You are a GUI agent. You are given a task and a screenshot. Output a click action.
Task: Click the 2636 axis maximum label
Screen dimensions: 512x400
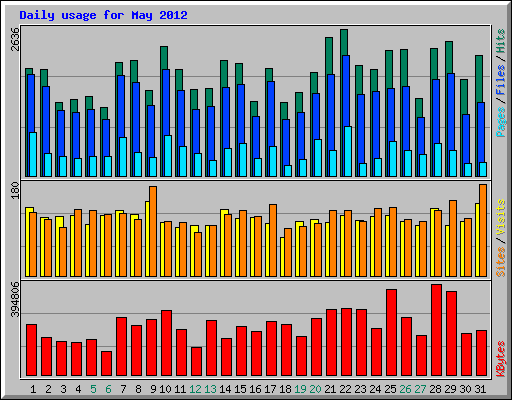(x=15, y=39)
